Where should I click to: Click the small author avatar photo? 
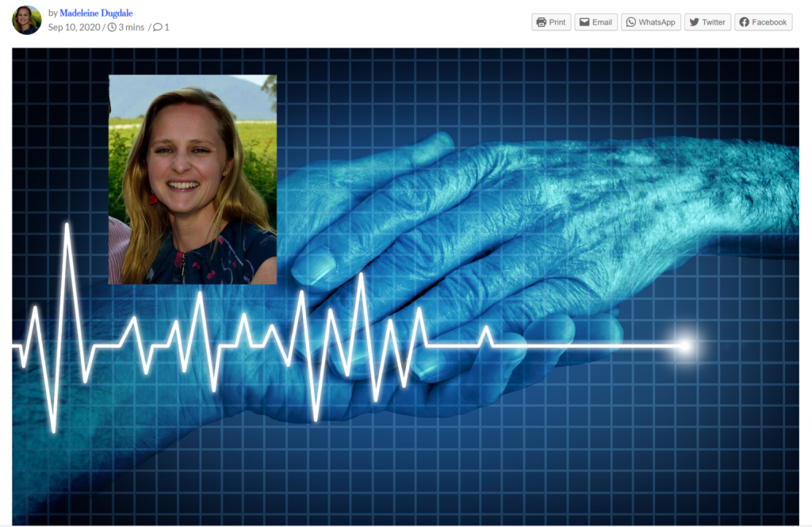tap(26, 20)
